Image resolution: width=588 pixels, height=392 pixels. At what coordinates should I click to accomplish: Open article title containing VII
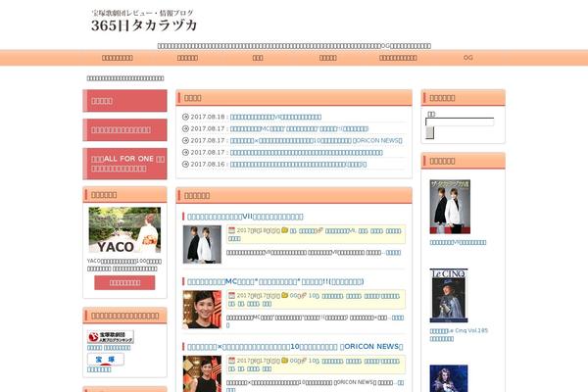tap(245, 217)
